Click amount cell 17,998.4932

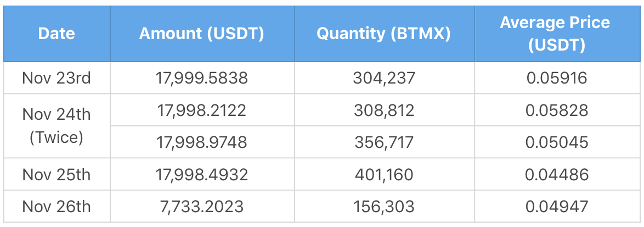click(x=202, y=175)
